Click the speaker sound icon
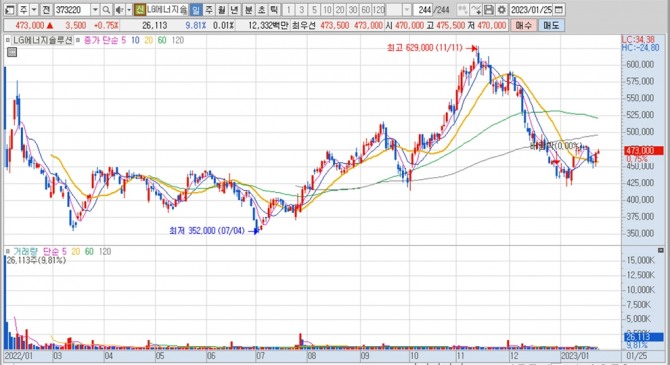This screenshot has width=670, height=365. pos(119,9)
